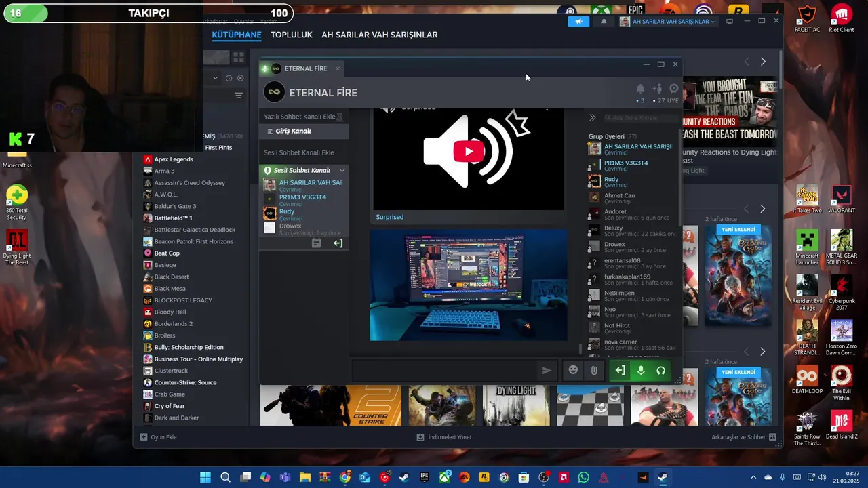Switch to KÜTÜPHANE tab in Steam
The height and width of the screenshot is (488, 868).
(x=237, y=35)
